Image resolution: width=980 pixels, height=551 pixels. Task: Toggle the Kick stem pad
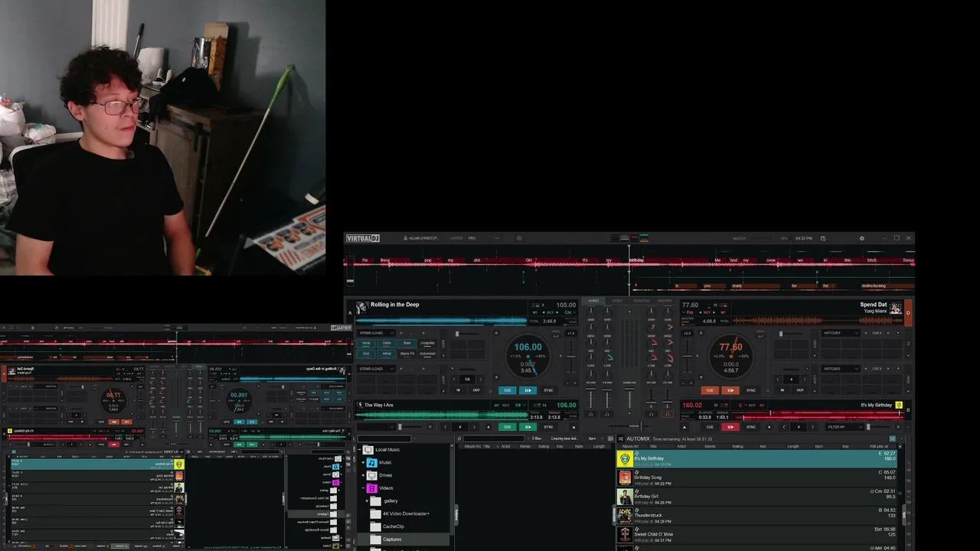(367, 354)
